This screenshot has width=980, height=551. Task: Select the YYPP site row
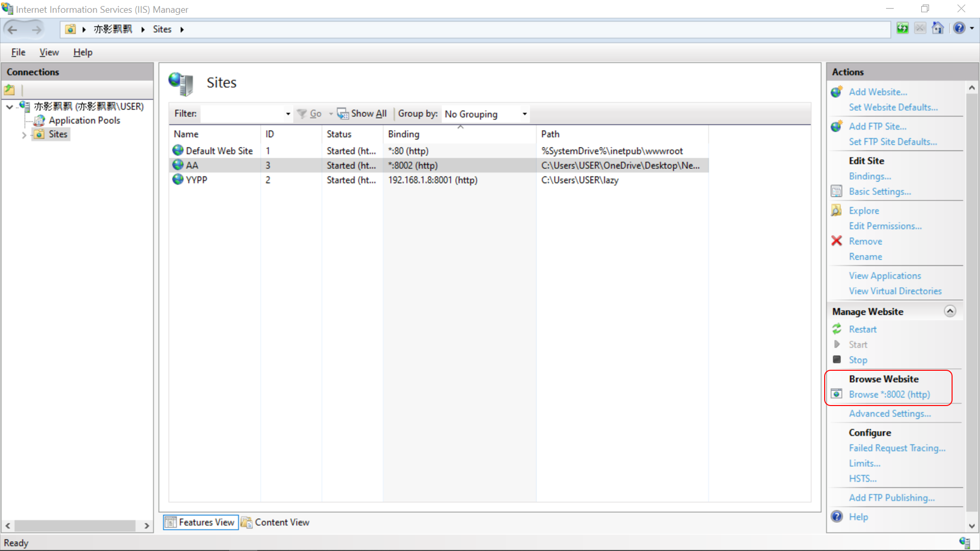coord(197,180)
